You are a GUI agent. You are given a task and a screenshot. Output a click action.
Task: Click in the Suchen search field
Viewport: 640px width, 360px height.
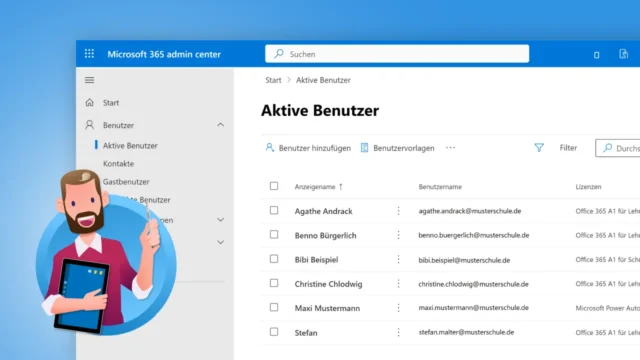point(397,53)
